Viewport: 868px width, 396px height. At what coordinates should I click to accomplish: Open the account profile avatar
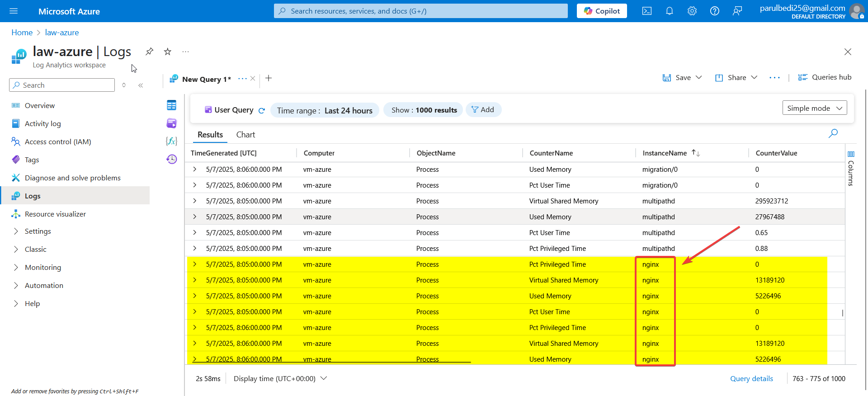(857, 11)
